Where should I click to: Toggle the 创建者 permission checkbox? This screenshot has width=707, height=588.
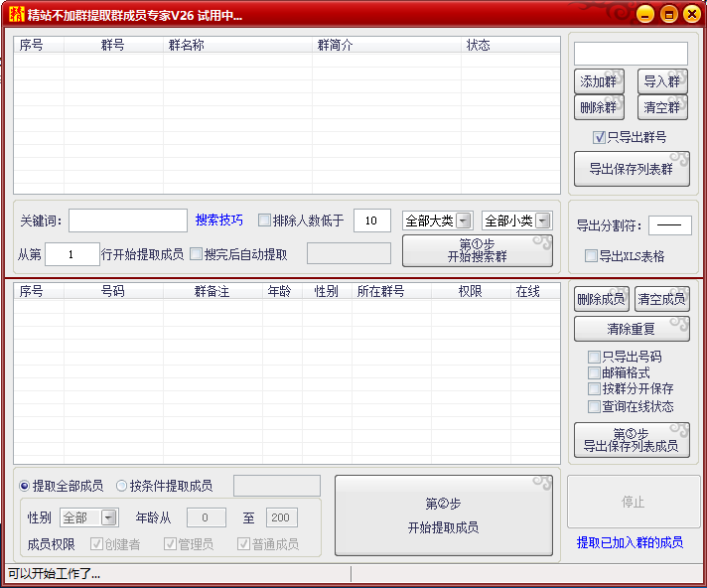point(96,544)
